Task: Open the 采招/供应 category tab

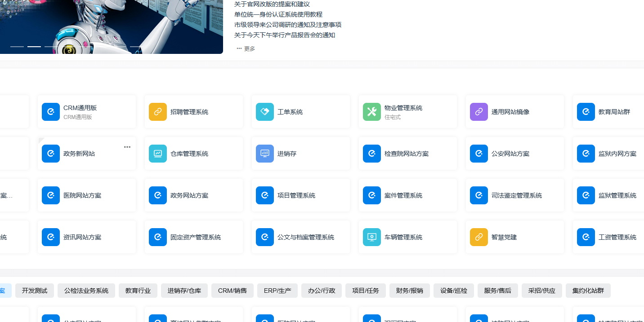Action: coord(542,291)
